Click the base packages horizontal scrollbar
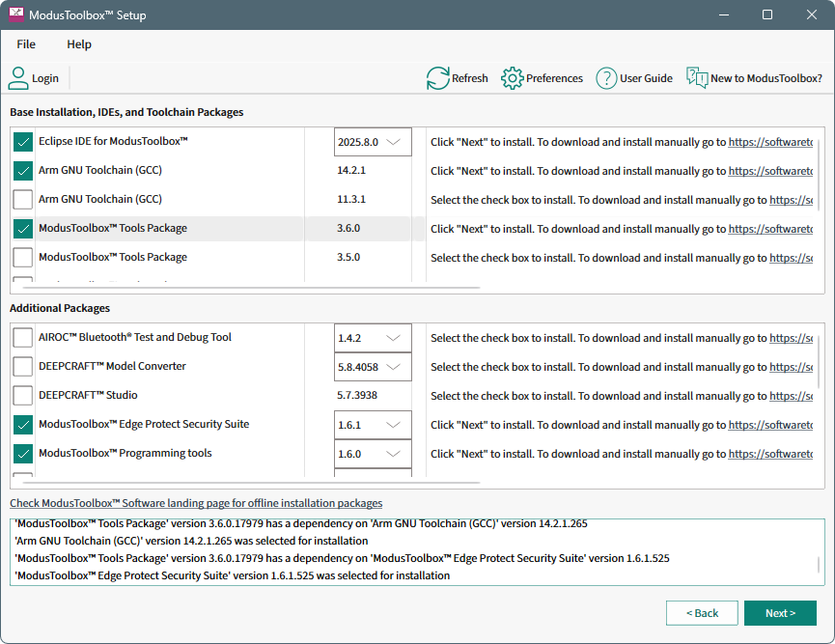The height and width of the screenshot is (644, 835). point(251,287)
